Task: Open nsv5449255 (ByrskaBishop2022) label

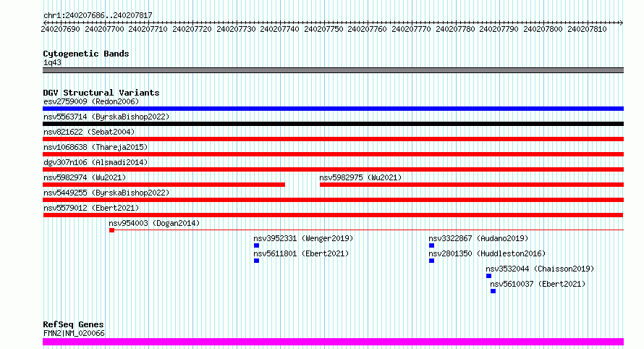Action: click(106, 193)
